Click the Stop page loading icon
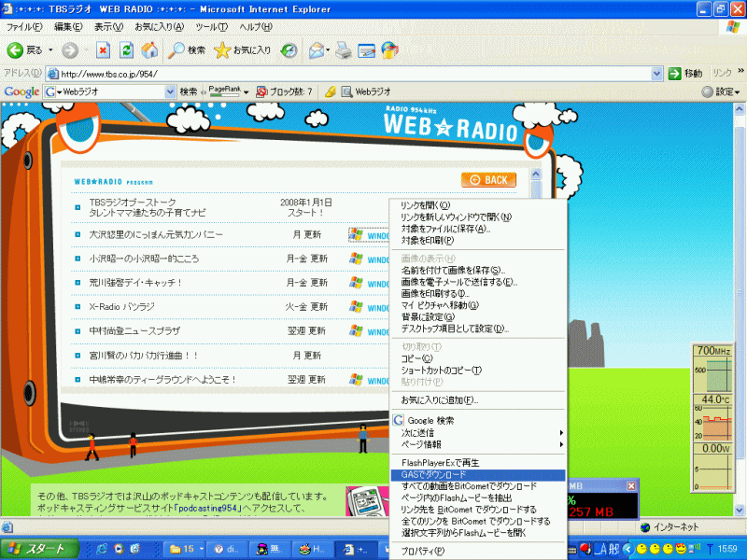Viewport: 747px width, 560px height. click(x=103, y=50)
